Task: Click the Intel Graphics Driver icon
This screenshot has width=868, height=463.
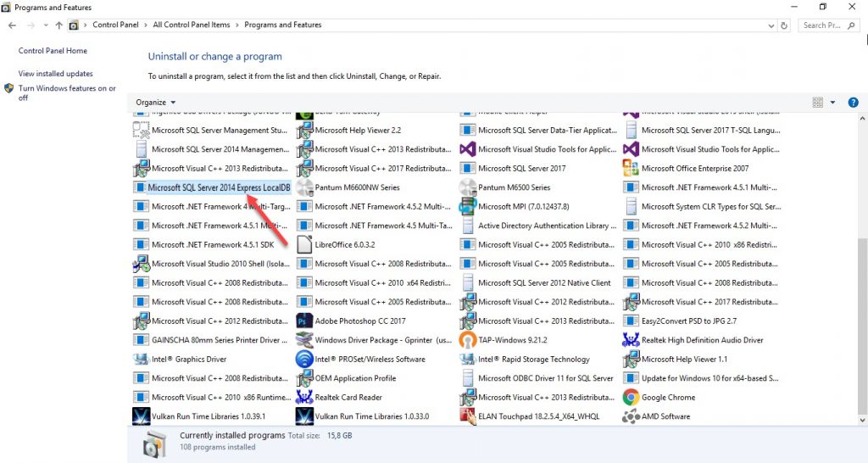Action: coord(142,359)
